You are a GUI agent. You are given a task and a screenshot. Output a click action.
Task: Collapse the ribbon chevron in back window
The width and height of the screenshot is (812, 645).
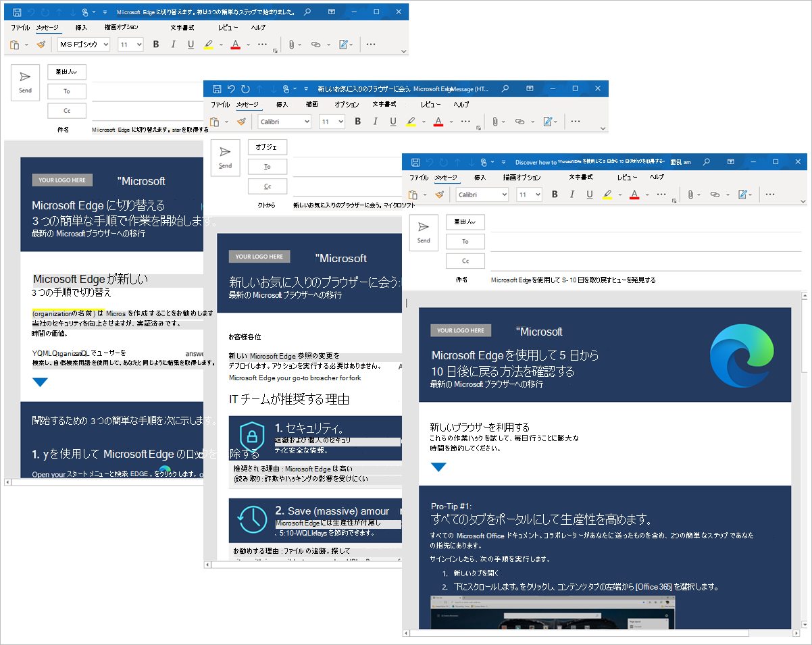(404, 51)
